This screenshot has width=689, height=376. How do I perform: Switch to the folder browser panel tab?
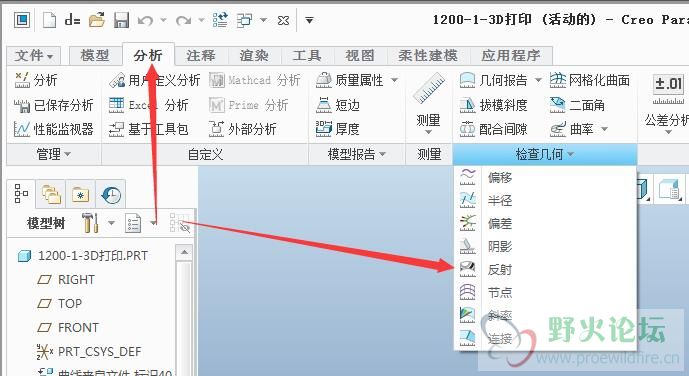[80, 194]
